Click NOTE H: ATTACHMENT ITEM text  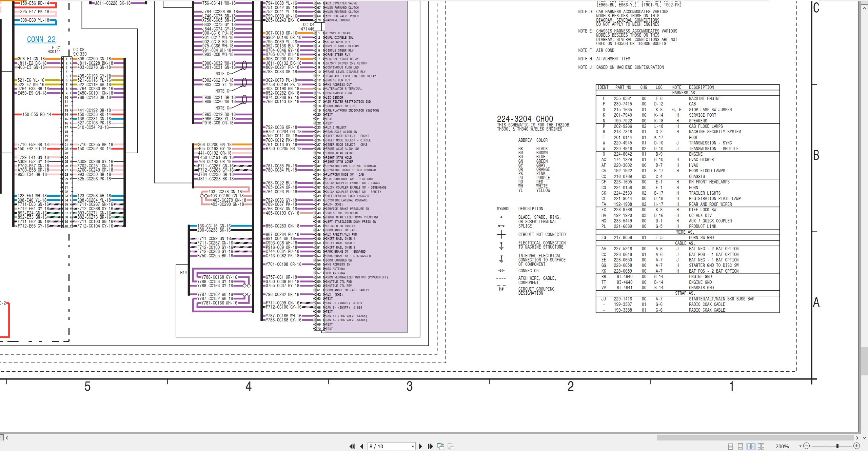coord(604,59)
